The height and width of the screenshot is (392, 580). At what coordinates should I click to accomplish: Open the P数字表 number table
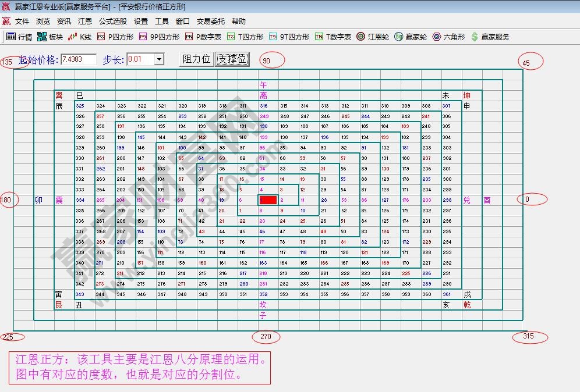(x=203, y=37)
